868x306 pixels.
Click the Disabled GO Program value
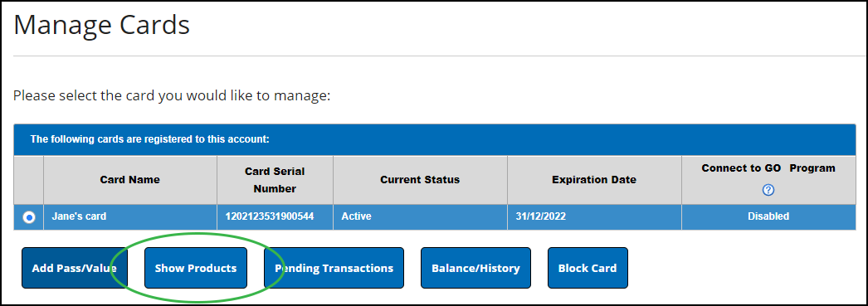pyautogui.click(x=768, y=216)
